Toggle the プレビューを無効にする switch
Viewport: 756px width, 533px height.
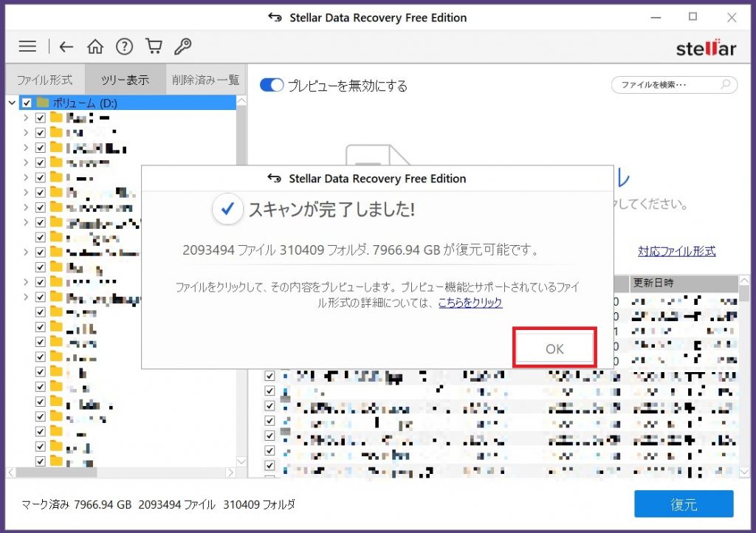click(x=272, y=86)
